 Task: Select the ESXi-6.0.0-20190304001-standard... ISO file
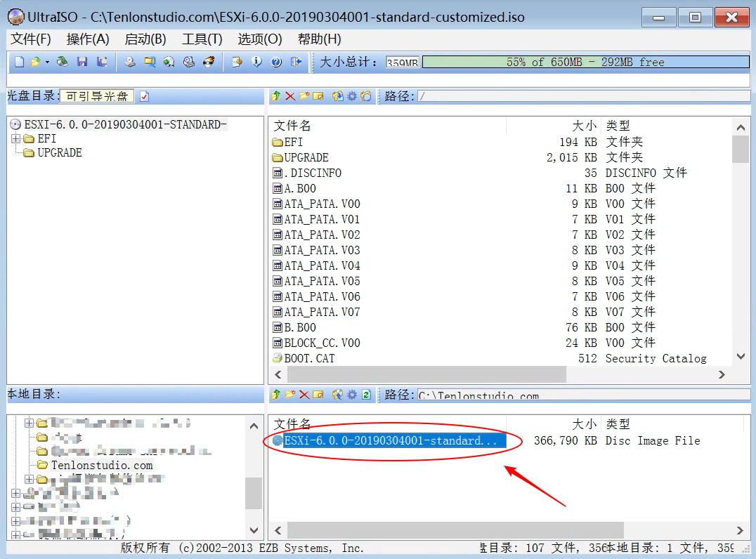coord(389,441)
